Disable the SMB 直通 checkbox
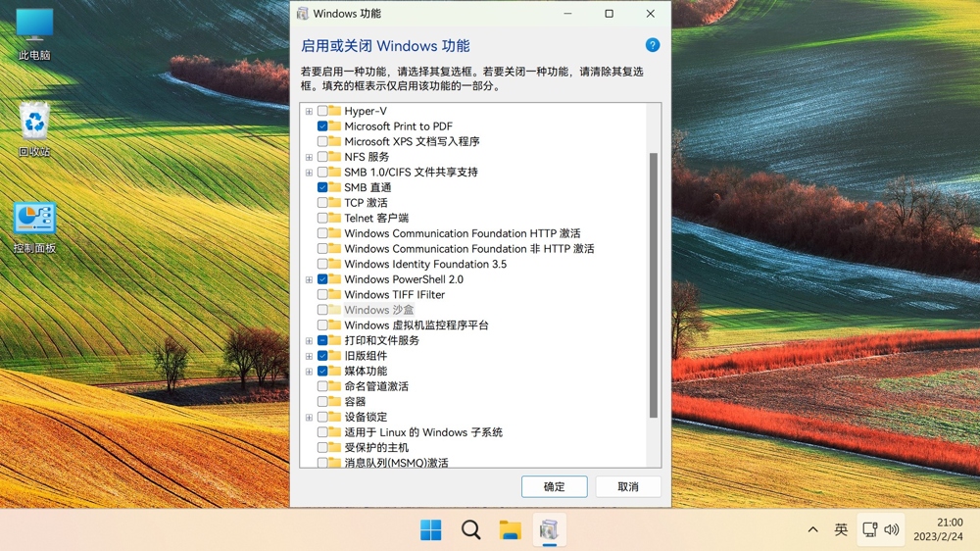The image size is (980, 551). click(x=322, y=187)
